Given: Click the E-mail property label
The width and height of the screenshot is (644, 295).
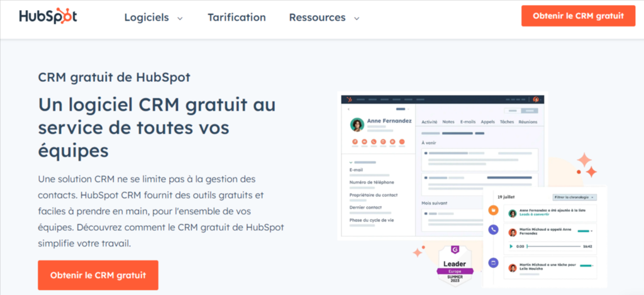Looking at the screenshot, I should tap(356, 170).
